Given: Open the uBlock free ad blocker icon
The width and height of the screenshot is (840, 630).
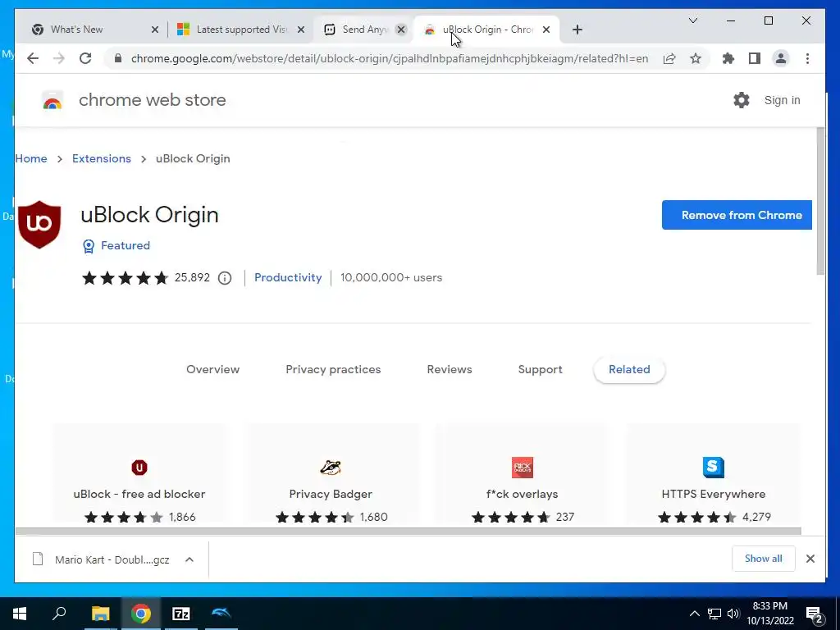Looking at the screenshot, I should pos(139,468).
